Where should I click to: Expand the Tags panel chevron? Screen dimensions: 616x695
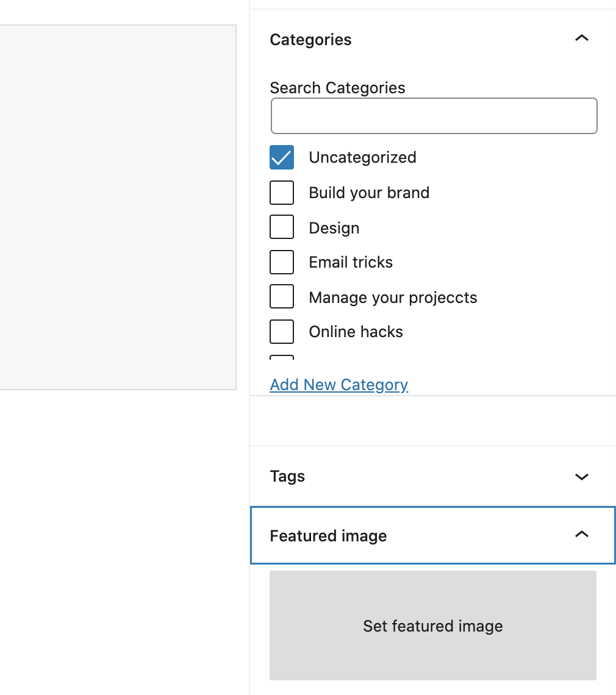click(581, 477)
